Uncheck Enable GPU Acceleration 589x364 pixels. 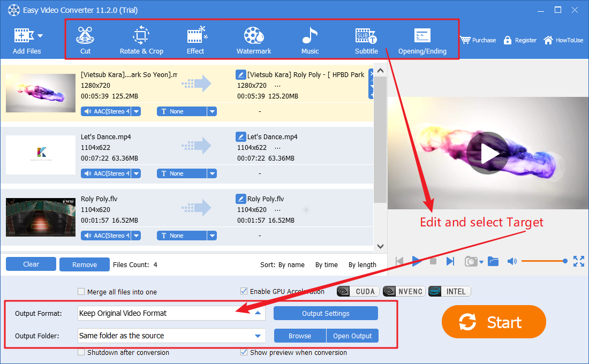click(244, 291)
